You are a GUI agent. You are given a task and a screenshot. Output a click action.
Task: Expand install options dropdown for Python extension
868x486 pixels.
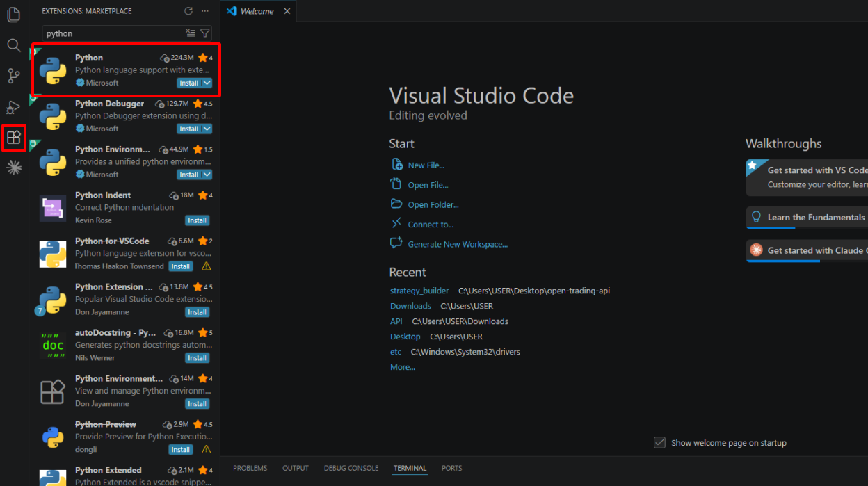(207, 83)
